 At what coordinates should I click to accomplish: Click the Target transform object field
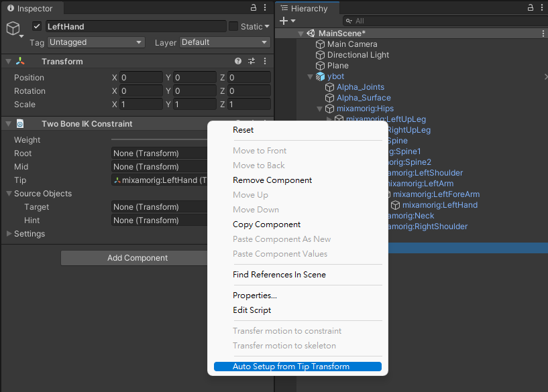point(160,207)
